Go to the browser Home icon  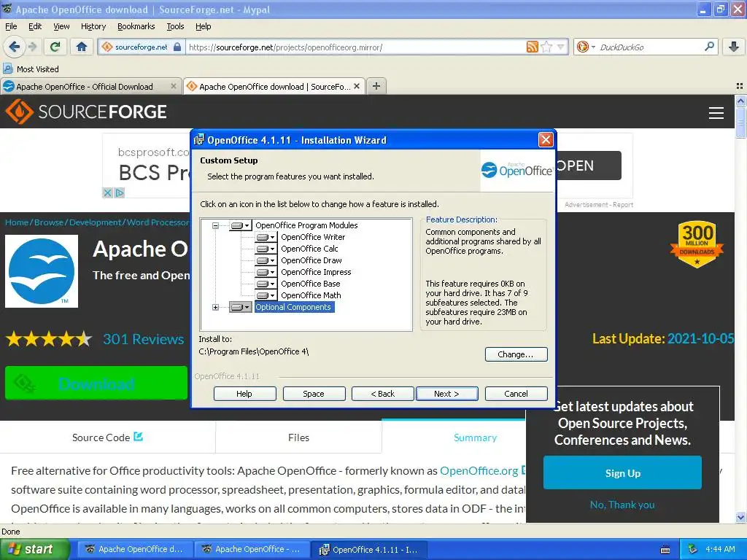point(82,47)
